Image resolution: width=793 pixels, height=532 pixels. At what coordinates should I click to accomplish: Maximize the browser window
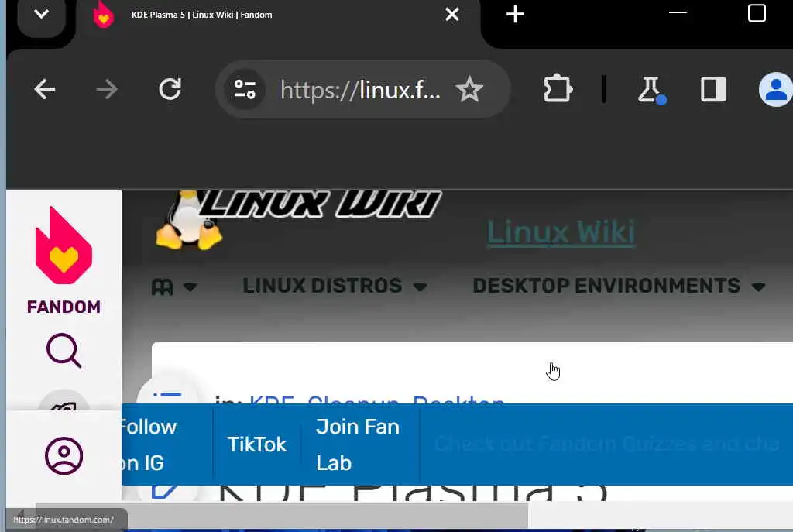[x=757, y=13]
